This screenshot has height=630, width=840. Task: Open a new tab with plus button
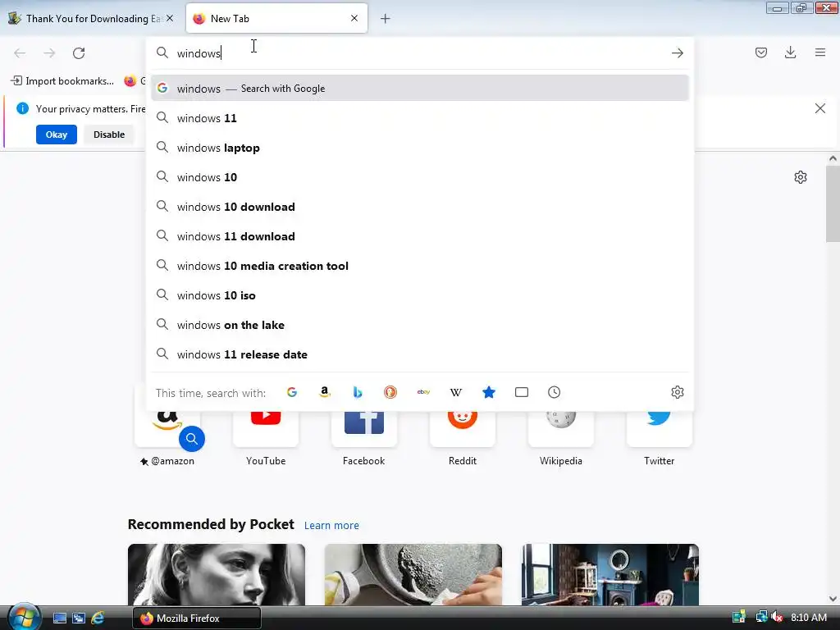tap(386, 19)
